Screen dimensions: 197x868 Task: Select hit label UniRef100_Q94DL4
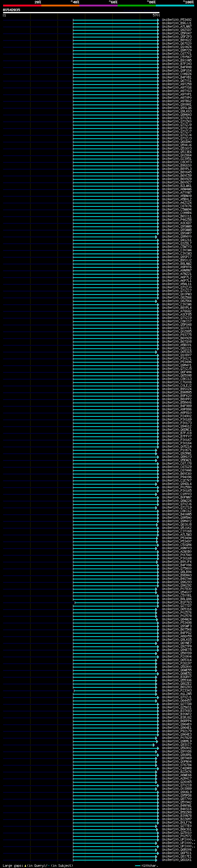click(x=177, y=483)
